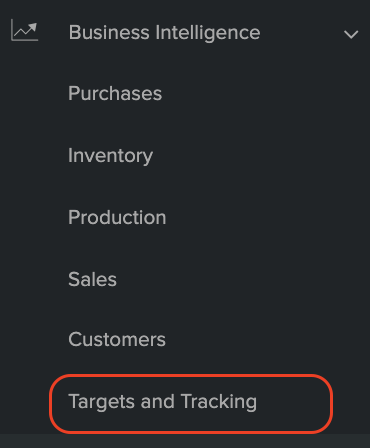Pick the Inventory tree entry
The width and height of the screenshot is (370, 448).
pos(110,156)
